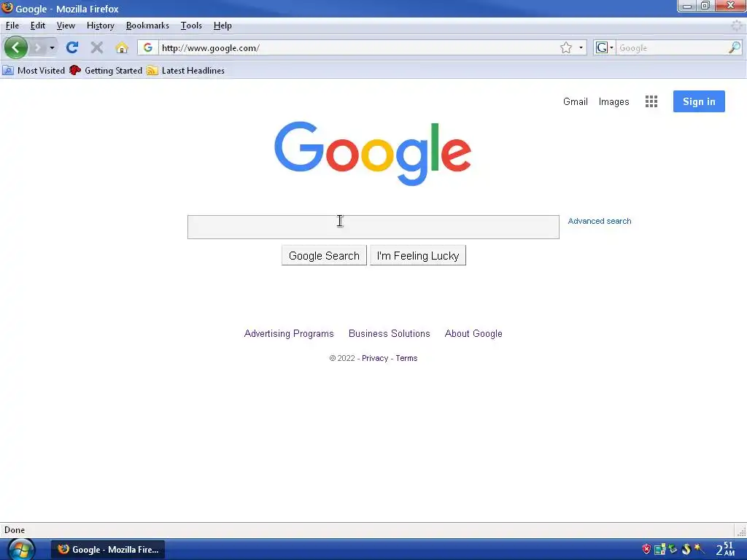This screenshot has width=747, height=560.
Task: Click the red security shield tray icon
Action: 646,549
